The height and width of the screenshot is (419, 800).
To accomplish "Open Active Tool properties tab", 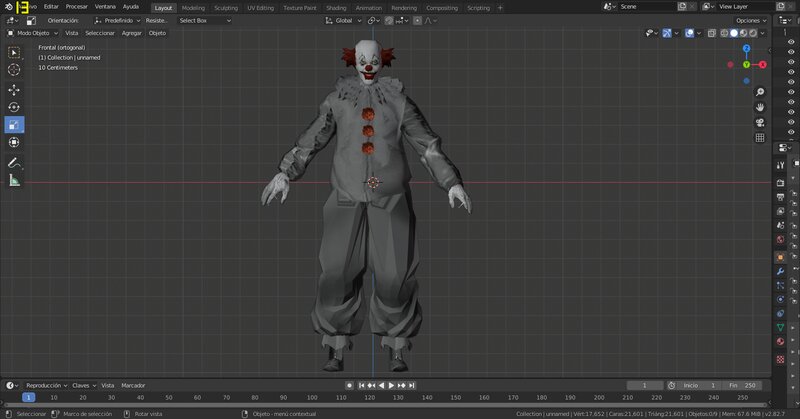I will 780,165.
